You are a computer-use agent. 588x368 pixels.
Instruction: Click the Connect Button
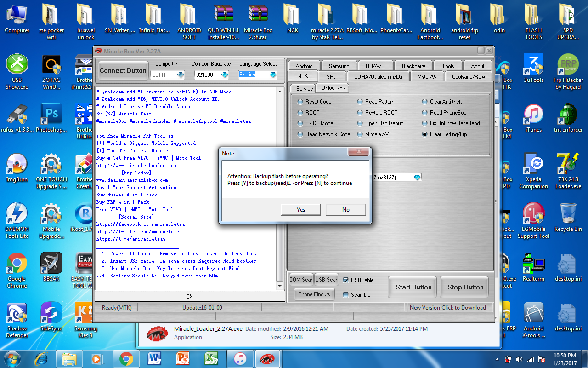(x=123, y=70)
